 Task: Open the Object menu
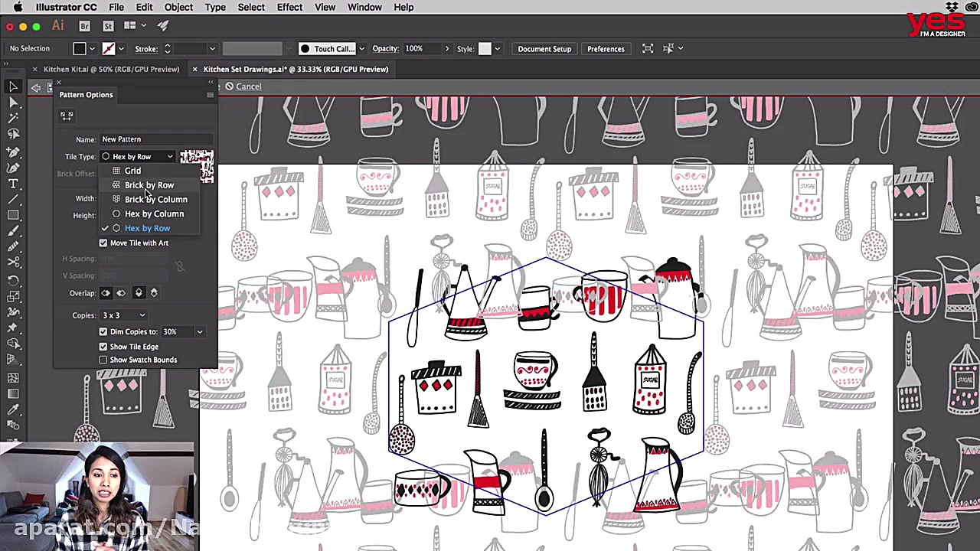[x=178, y=7]
